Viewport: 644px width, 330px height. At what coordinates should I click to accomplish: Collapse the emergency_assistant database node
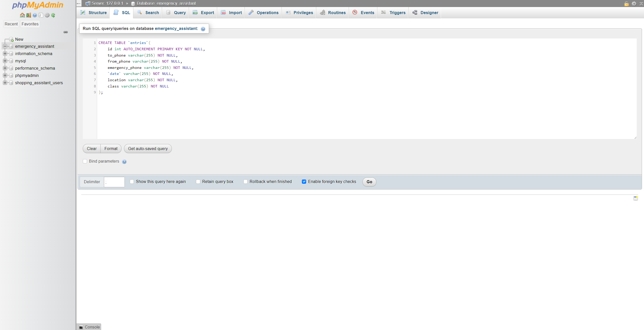click(x=5, y=46)
